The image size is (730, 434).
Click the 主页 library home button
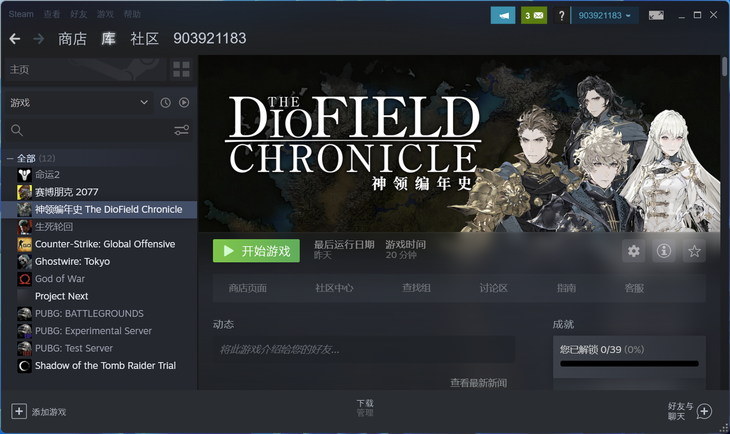[x=84, y=69]
